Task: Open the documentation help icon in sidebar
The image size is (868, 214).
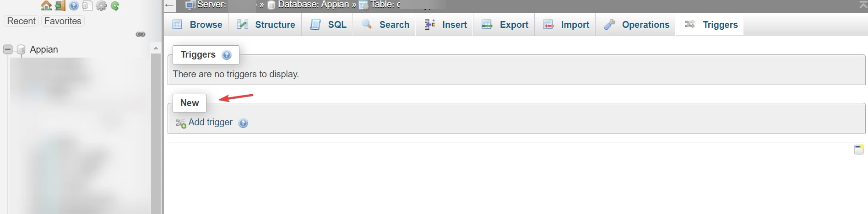Action: pos(74,5)
